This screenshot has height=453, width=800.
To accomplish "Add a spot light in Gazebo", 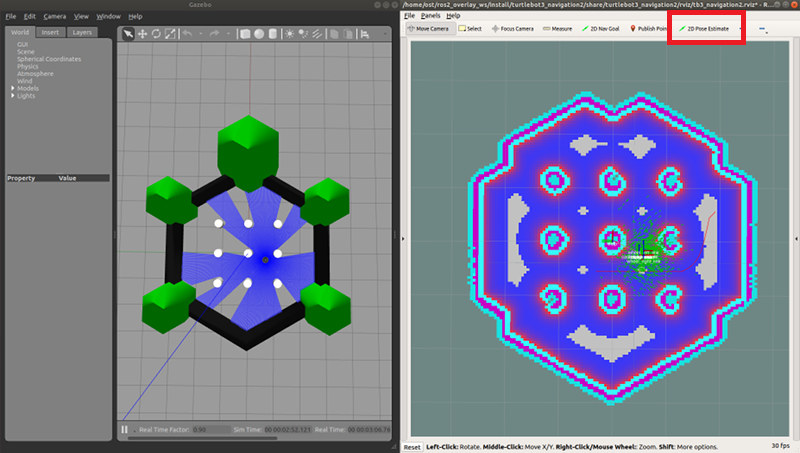I will coord(303,34).
